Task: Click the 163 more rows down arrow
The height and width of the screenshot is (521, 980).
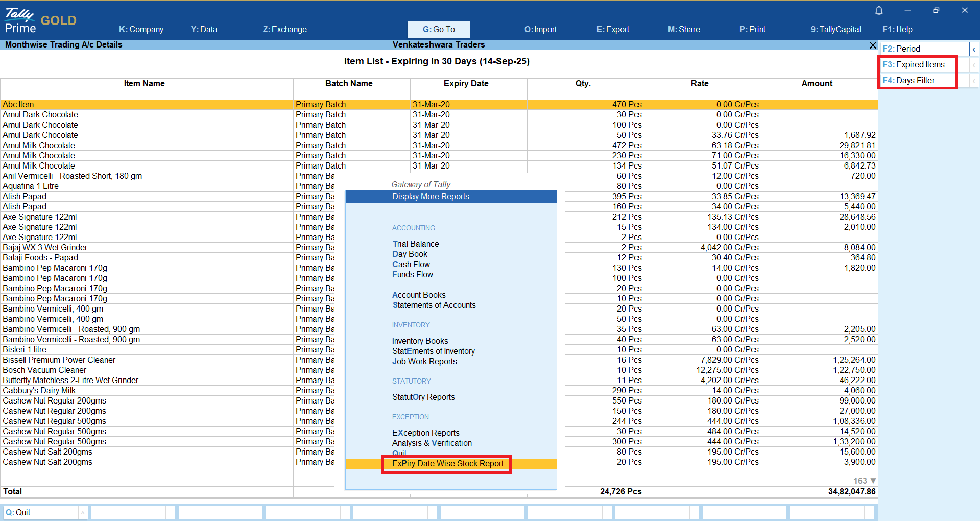Action: coord(873,481)
